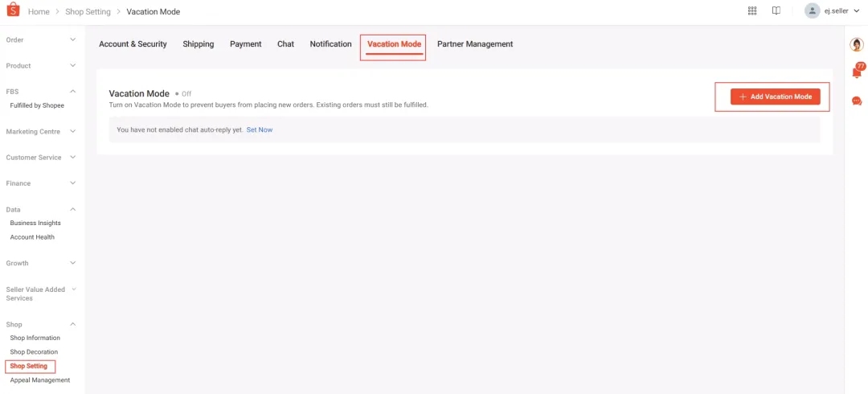
Task: Open Shop Decoration in sidebar
Action: tap(34, 352)
